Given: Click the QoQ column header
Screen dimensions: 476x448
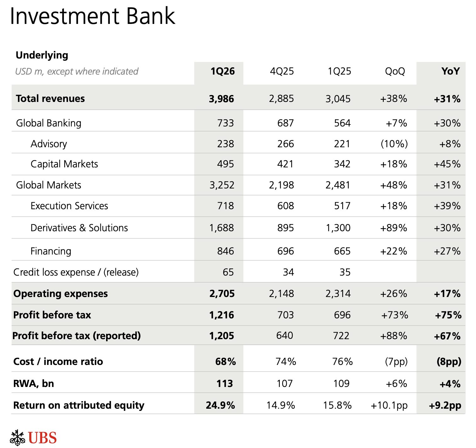Looking at the screenshot, I should [x=395, y=71].
